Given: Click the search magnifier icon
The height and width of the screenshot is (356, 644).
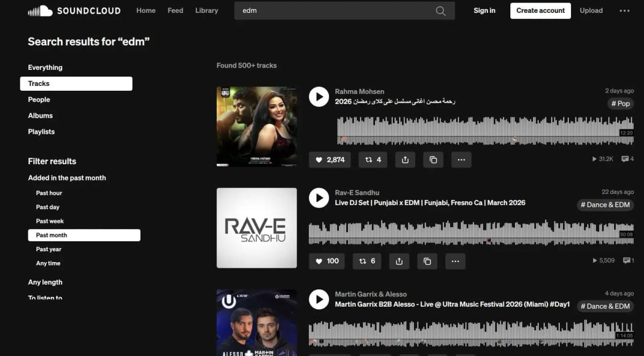Looking at the screenshot, I should tap(441, 11).
